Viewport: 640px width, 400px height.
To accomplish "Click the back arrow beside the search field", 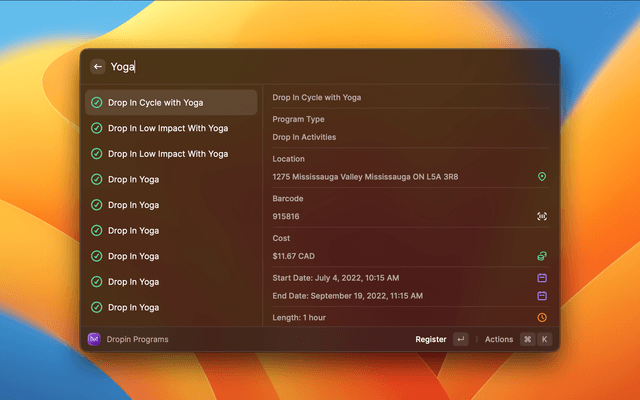I will 98,67.
